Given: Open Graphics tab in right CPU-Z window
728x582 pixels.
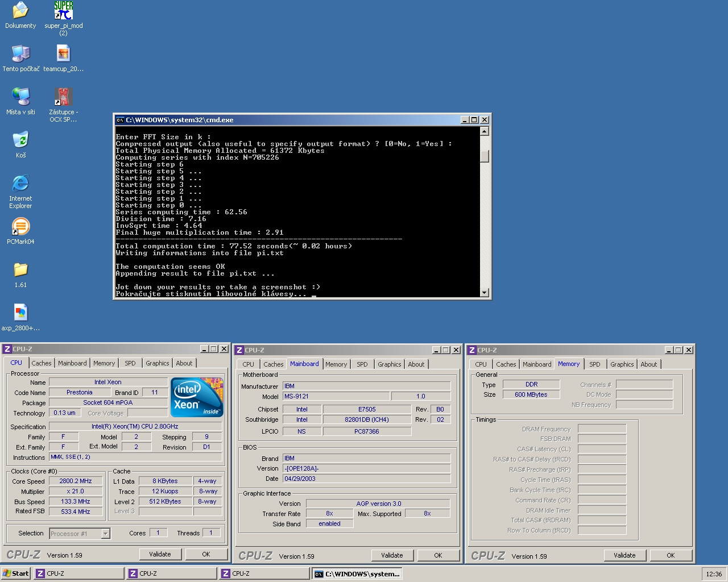Looking at the screenshot, I should [x=622, y=364].
